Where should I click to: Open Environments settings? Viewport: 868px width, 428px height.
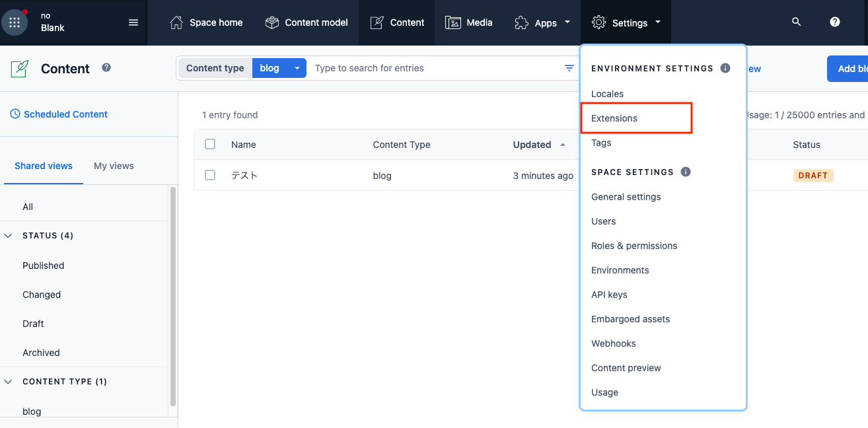click(x=620, y=270)
